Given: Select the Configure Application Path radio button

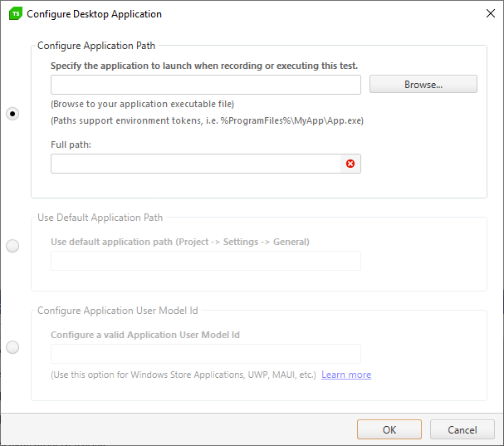Looking at the screenshot, I should click(12, 114).
